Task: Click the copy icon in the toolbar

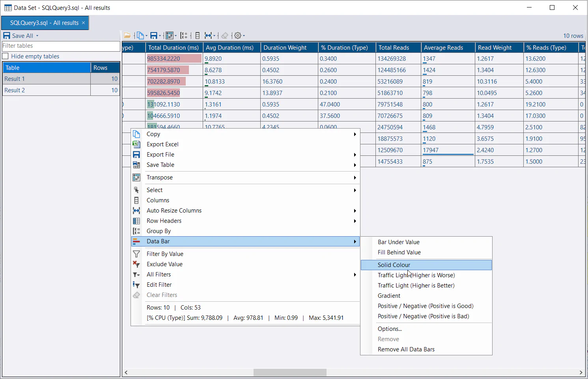Action: click(x=140, y=35)
